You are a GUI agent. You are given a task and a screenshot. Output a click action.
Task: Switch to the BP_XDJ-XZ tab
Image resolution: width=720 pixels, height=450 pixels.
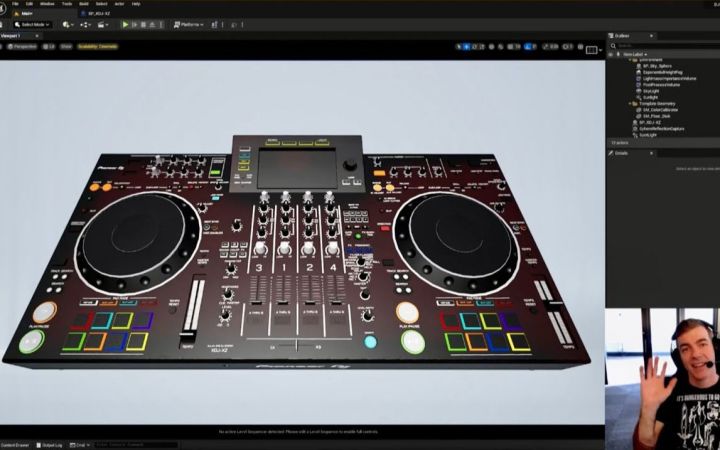click(98, 13)
